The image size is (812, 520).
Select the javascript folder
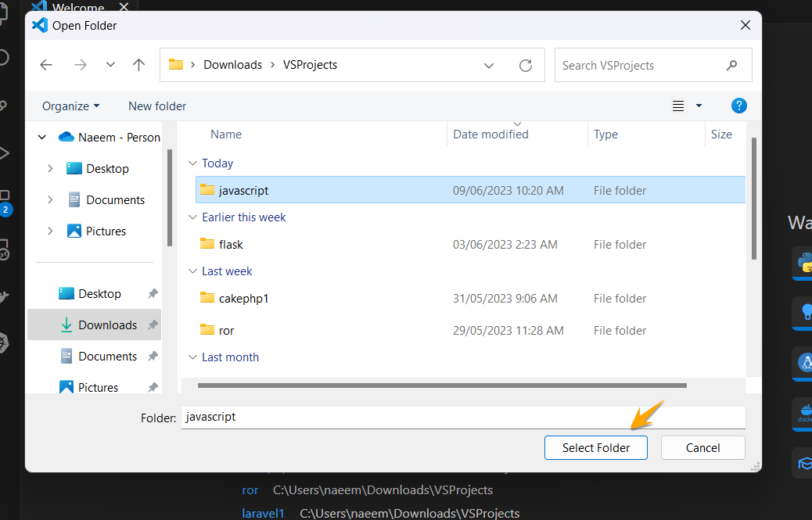(470, 190)
